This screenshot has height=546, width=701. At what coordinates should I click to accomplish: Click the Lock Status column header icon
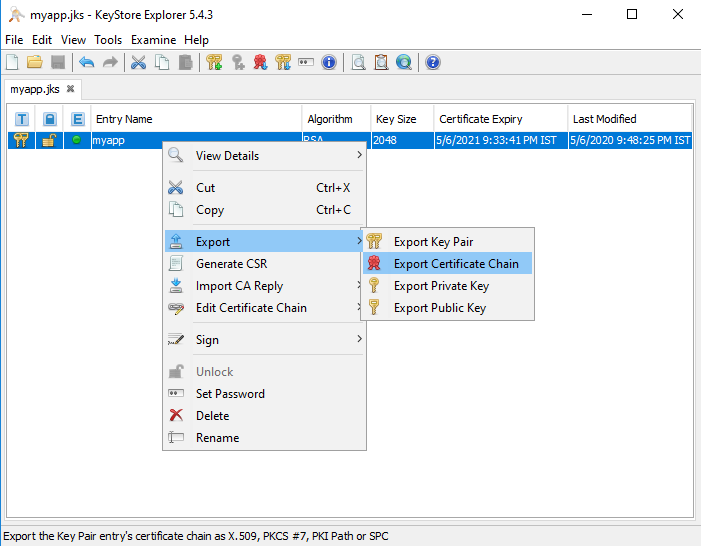pyautogui.click(x=50, y=119)
